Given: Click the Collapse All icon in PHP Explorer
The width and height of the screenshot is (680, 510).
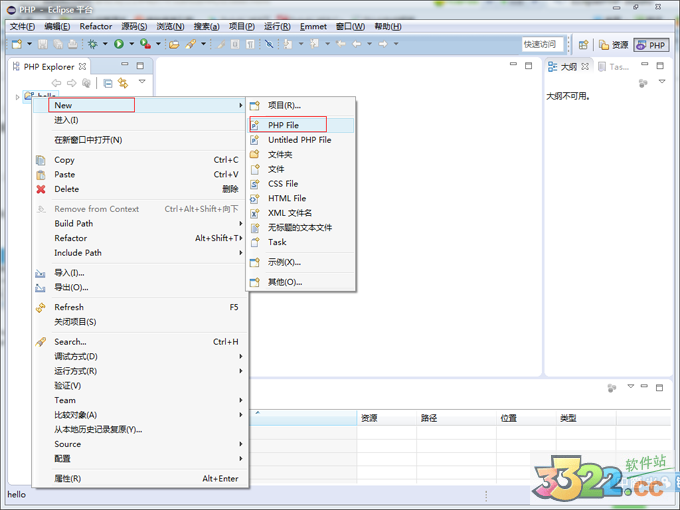Looking at the screenshot, I should click(108, 83).
